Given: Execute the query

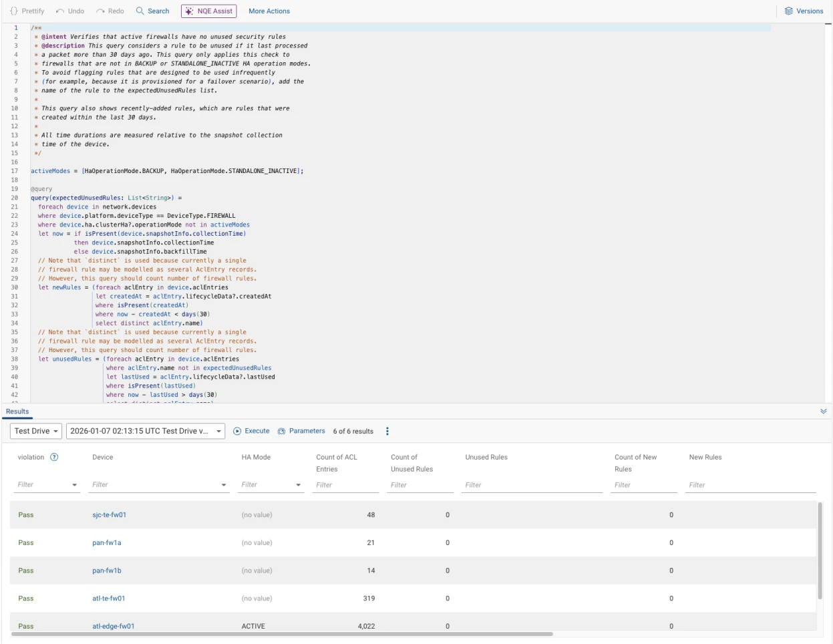Looking at the screenshot, I should 251,431.
